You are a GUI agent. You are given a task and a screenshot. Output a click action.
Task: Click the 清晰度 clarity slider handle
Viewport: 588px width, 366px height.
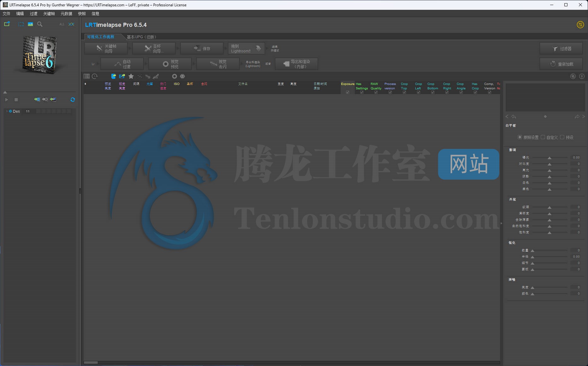tap(550, 214)
